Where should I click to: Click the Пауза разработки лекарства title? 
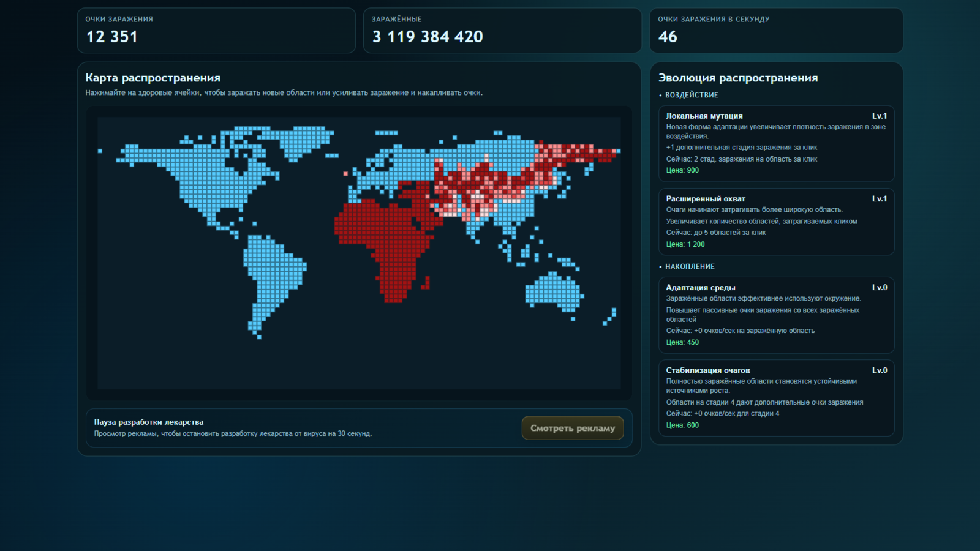149,422
